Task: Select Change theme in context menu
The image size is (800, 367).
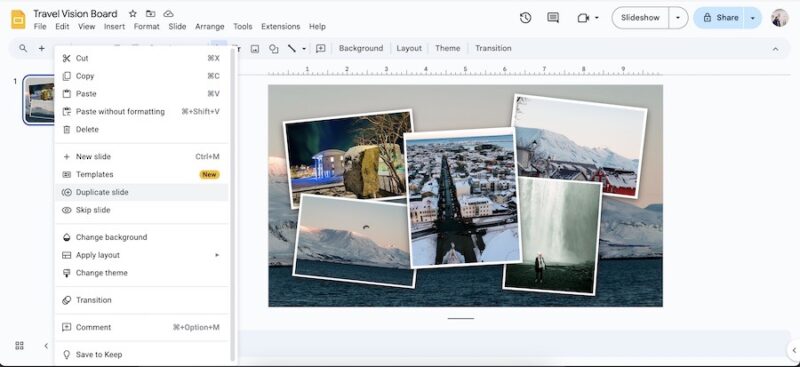Action: [x=141, y=273]
